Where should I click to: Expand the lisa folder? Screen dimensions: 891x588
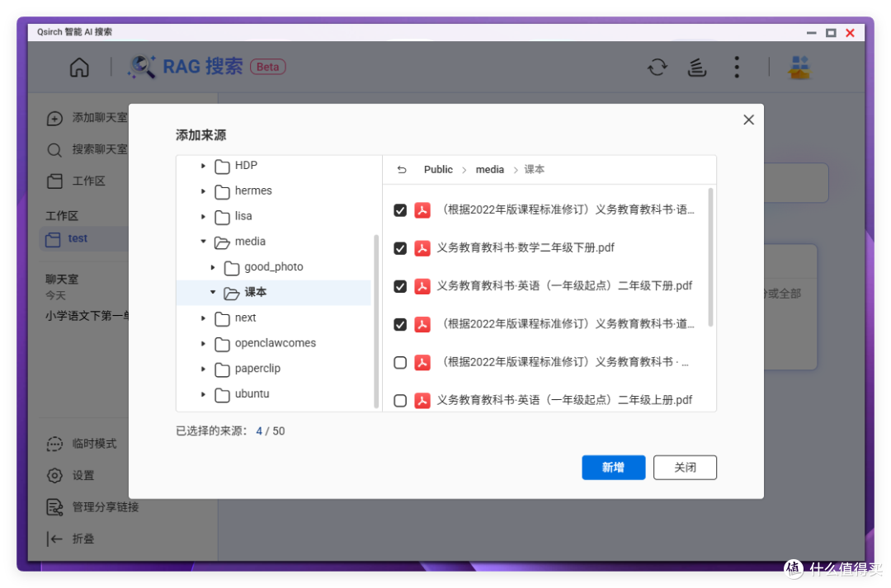(x=203, y=216)
